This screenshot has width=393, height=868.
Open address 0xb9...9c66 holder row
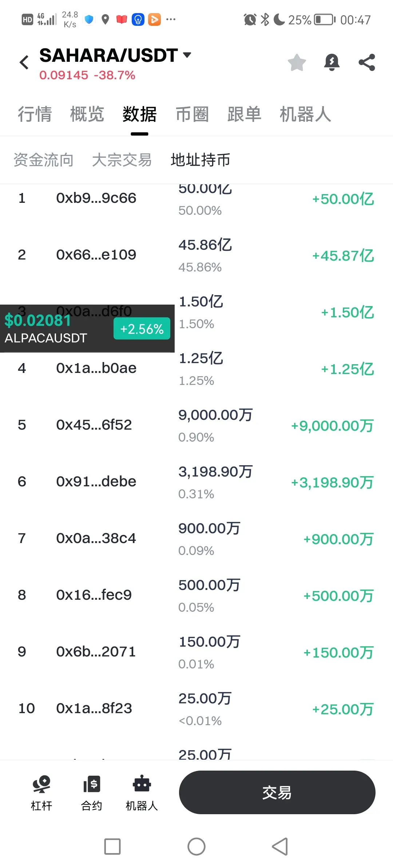tap(196, 198)
